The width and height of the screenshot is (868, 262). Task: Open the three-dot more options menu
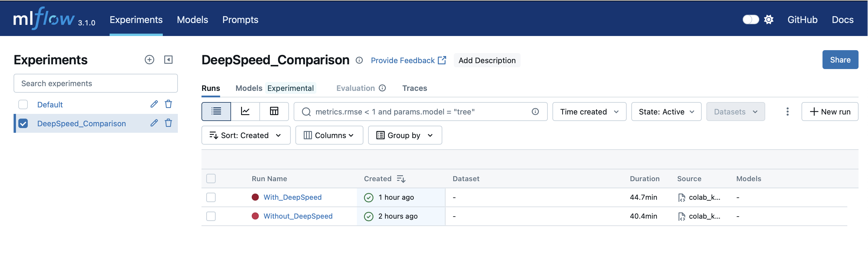pos(787,112)
